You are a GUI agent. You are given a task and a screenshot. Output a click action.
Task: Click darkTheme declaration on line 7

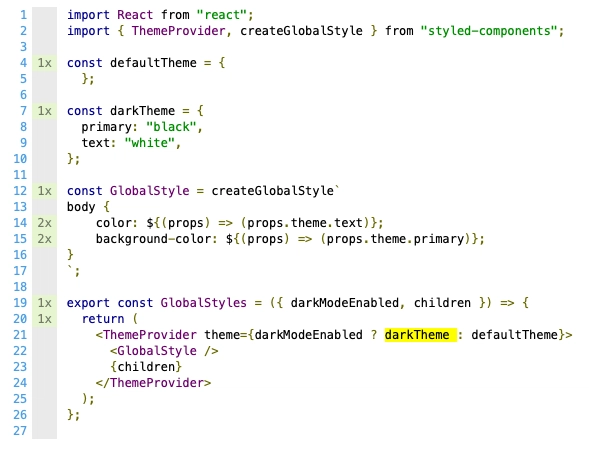142,111
